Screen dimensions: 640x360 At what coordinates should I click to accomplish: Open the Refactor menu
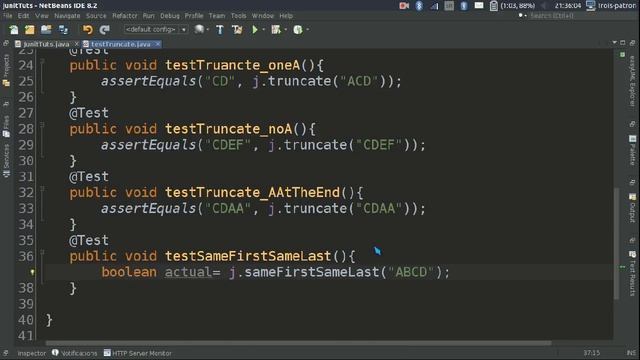[x=125, y=16]
